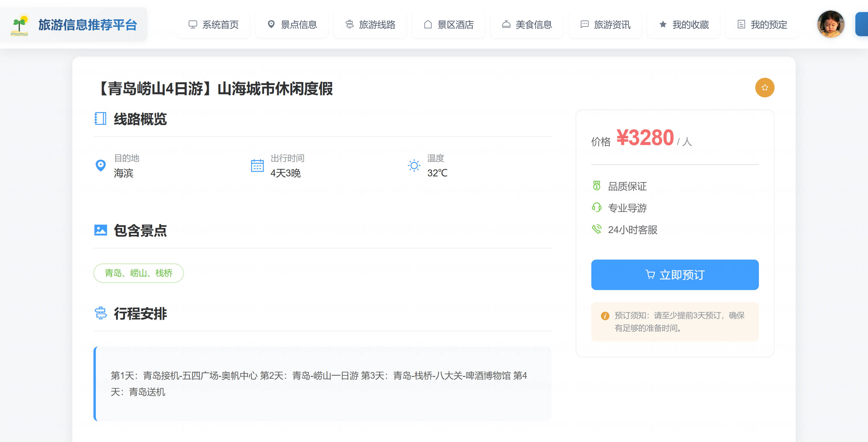
Task: Click the picture icon beside 包含景点
Action: coord(100,230)
